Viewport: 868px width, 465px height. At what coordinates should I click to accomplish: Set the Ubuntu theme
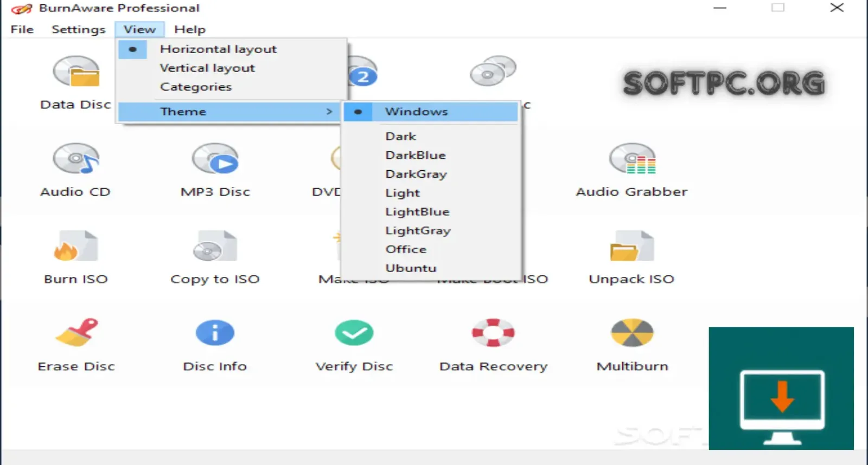[431, 268]
